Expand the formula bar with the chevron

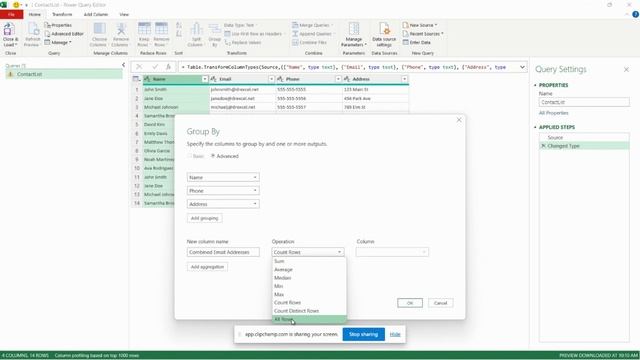[x=522, y=67]
